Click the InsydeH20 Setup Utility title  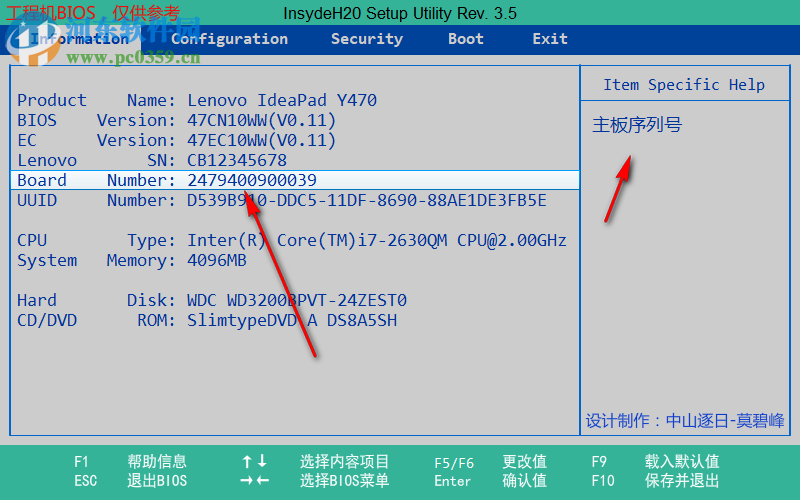point(400,13)
